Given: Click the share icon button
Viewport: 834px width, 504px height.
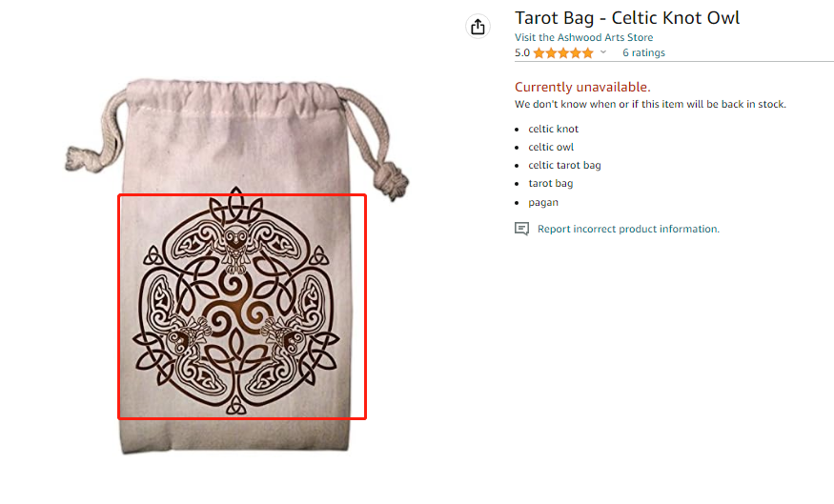Looking at the screenshot, I should click(478, 27).
